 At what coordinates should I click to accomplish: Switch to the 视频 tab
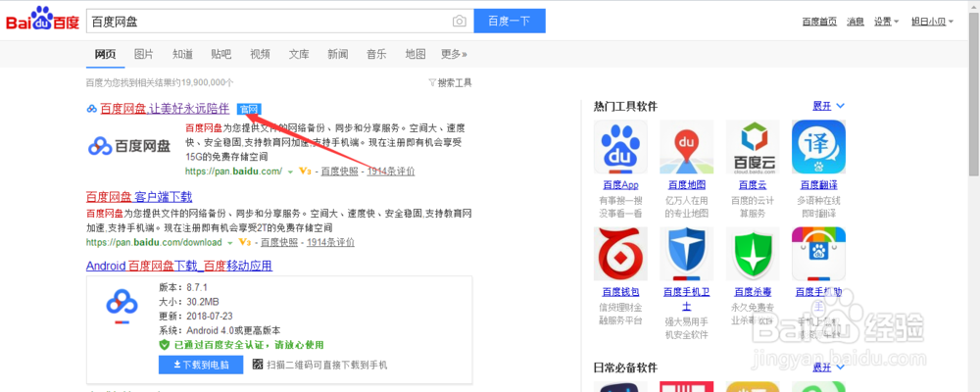(260, 54)
